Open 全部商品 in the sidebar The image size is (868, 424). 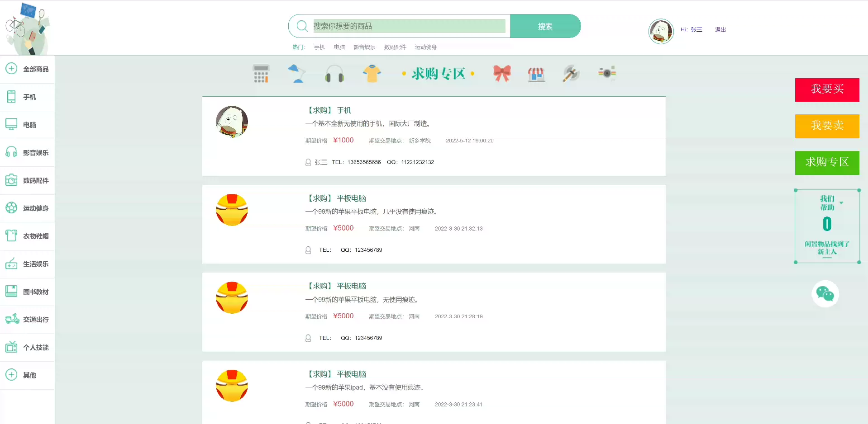point(27,69)
